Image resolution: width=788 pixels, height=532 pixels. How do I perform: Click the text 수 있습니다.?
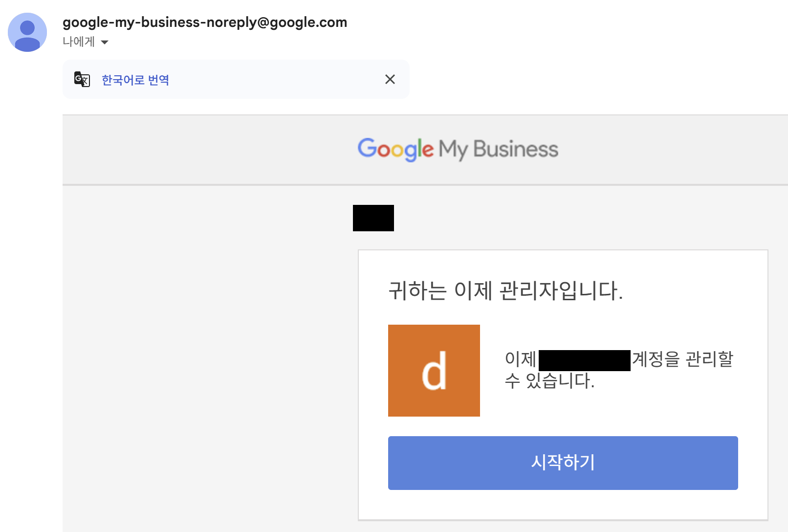(x=549, y=380)
